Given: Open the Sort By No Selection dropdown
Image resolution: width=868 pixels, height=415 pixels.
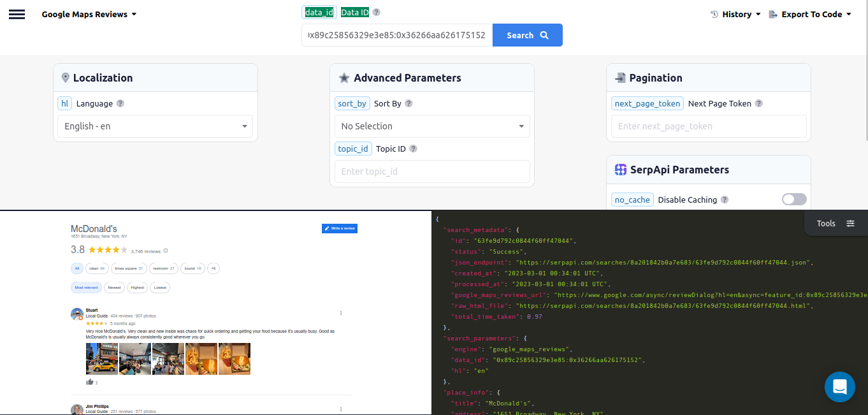Looking at the screenshot, I should pos(432,126).
